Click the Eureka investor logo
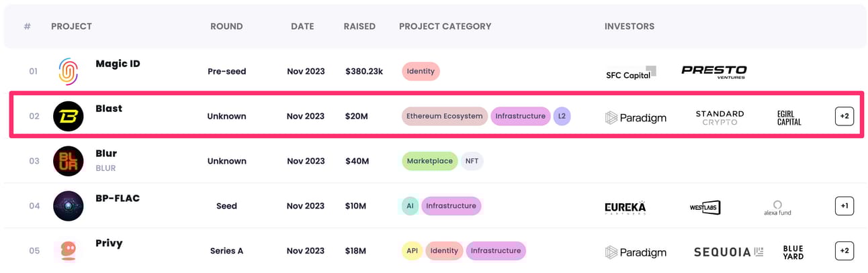868x273 pixels. (x=625, y=207)
